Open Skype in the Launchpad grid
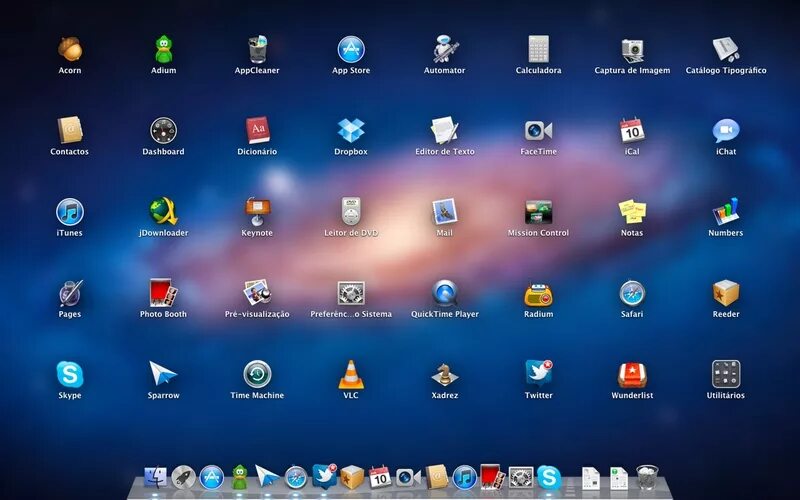The height and width of the screenshot is (500, 800). click(x=70, y=374)
